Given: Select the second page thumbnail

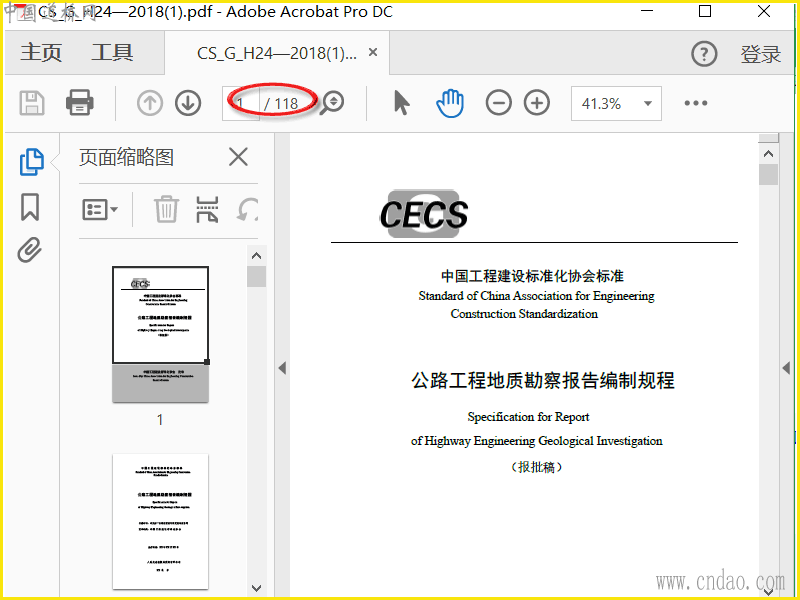Looking at the screenshot, I should coord(160,521).
